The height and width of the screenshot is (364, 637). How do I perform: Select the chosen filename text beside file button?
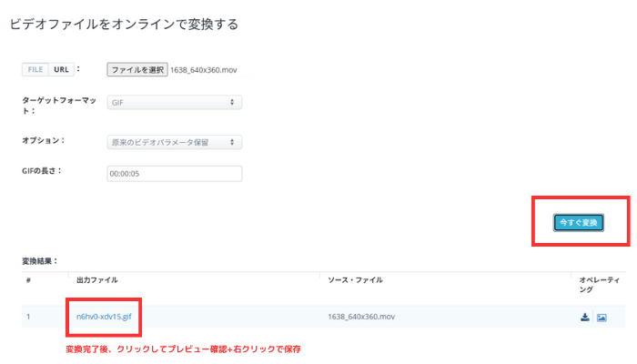tap(204, 70)
